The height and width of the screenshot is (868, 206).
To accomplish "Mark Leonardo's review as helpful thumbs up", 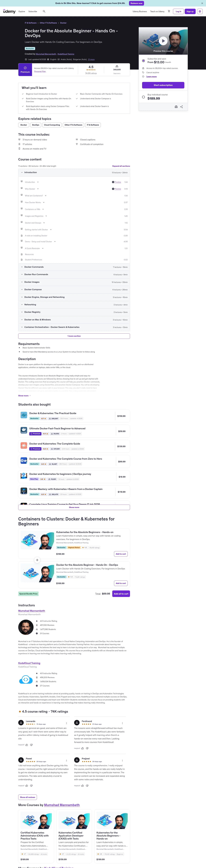I will tap(27, 745).
